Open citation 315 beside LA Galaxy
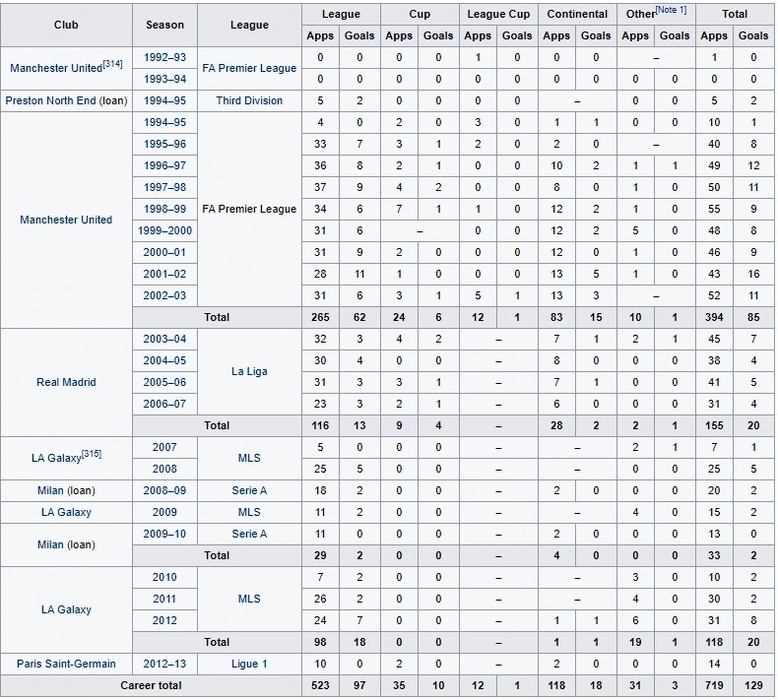The image size is (778, 700). pos(92,454)
